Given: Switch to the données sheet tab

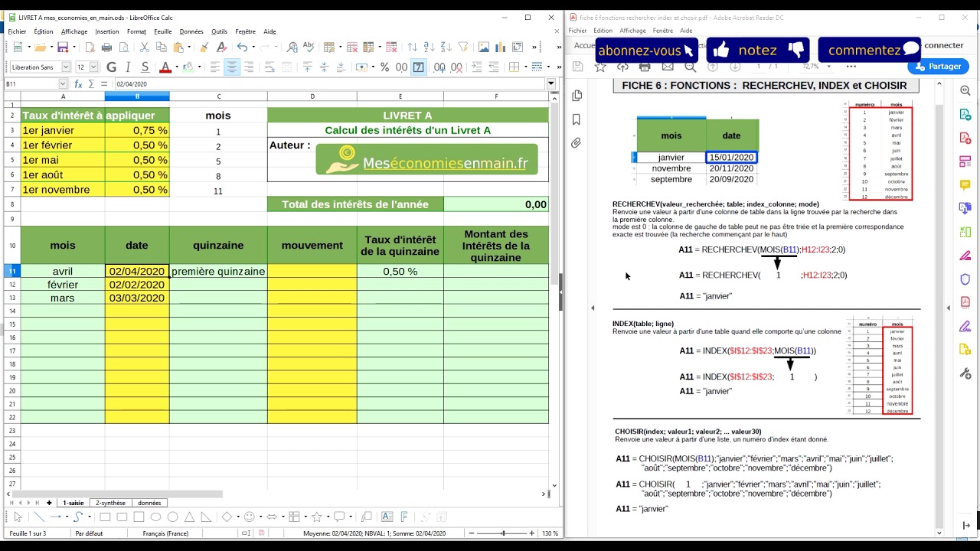Looking at the screenshot, I should tap(149, 503).
